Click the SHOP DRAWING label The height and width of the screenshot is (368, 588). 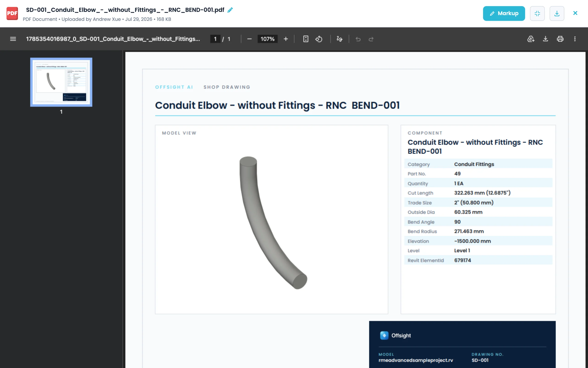coord(227,87)
